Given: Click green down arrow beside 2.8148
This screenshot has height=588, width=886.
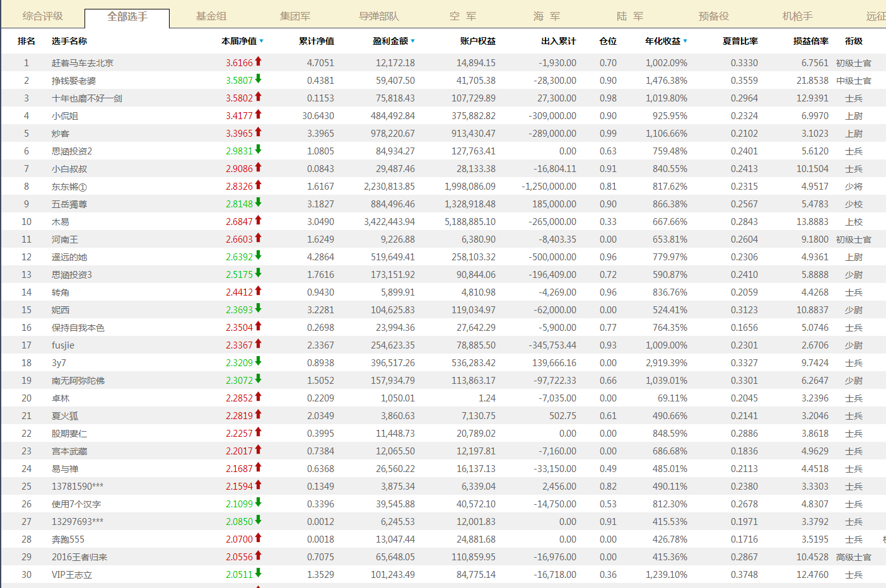Looking at the screenshot, I should 258,203.
